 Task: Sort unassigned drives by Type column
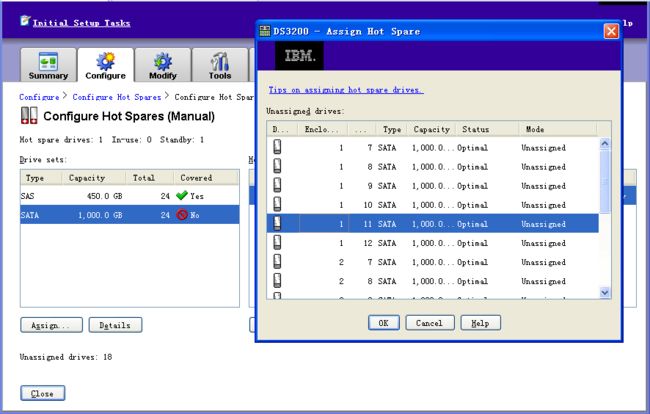click(392, 129)
